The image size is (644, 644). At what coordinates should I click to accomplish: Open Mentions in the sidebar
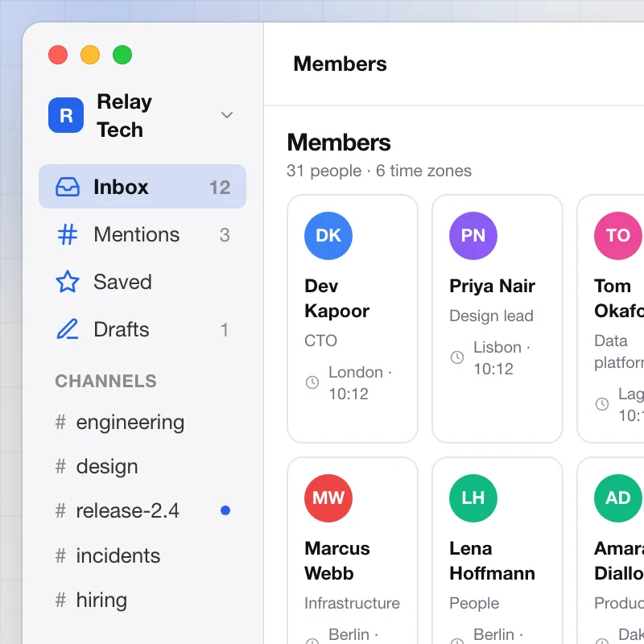[142, 234]
